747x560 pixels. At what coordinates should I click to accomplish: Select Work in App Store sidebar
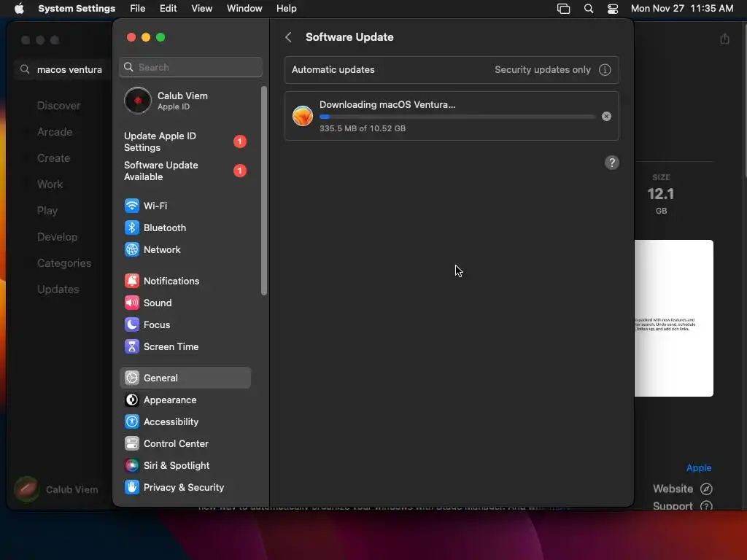[x=50, y=184]
